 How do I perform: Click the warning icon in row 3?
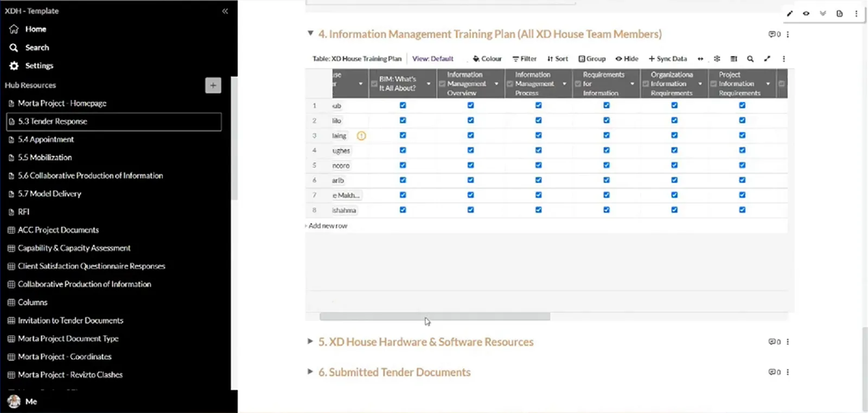[x=361, y=135]
